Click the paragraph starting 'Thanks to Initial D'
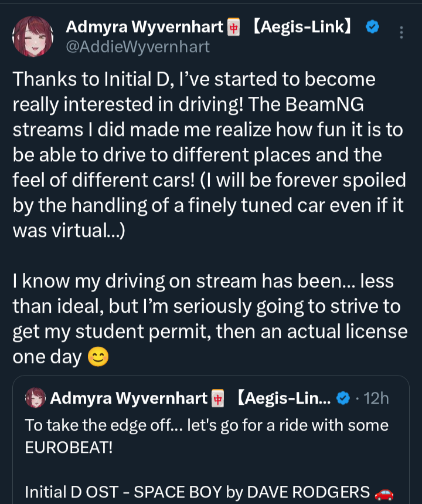 click(208, 155)
